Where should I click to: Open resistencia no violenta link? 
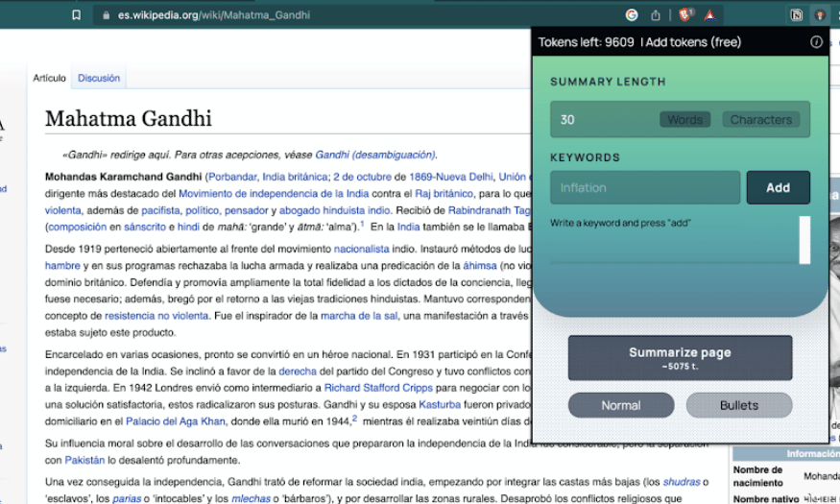coord(156,316)
